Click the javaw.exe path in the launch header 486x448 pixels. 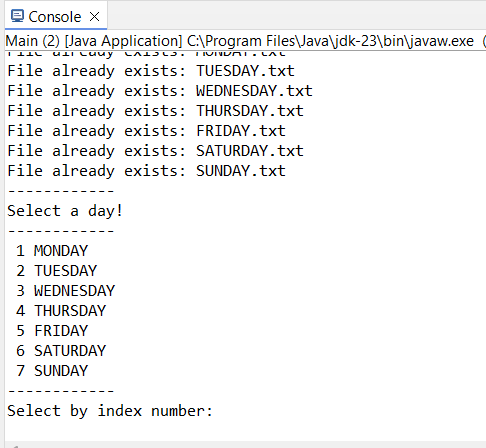330,41
